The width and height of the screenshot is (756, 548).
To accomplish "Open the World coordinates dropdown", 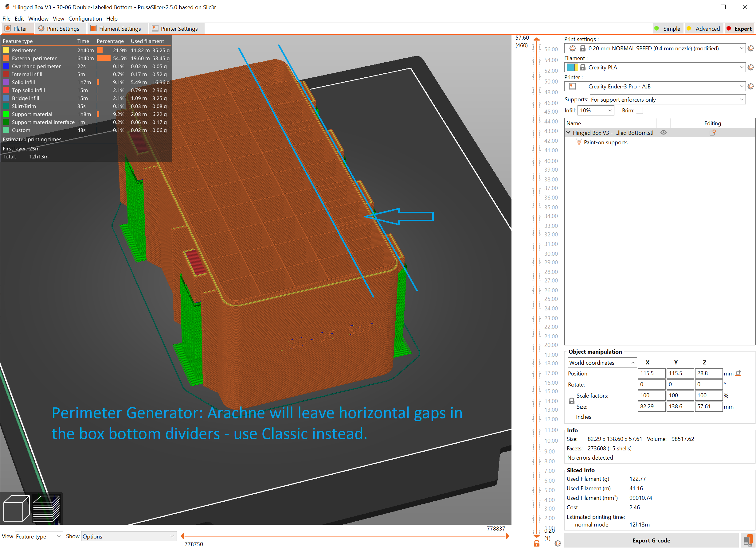I will click(x=602, y=363).
